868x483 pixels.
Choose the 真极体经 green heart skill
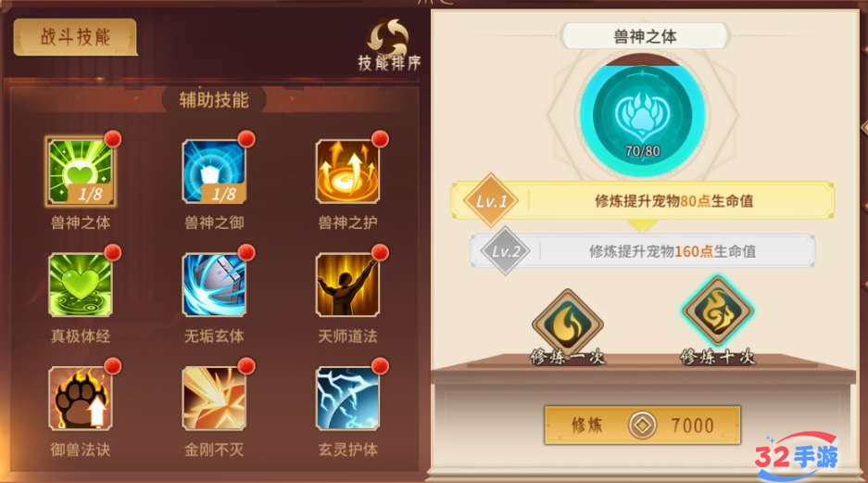click(x=81, y=285)
